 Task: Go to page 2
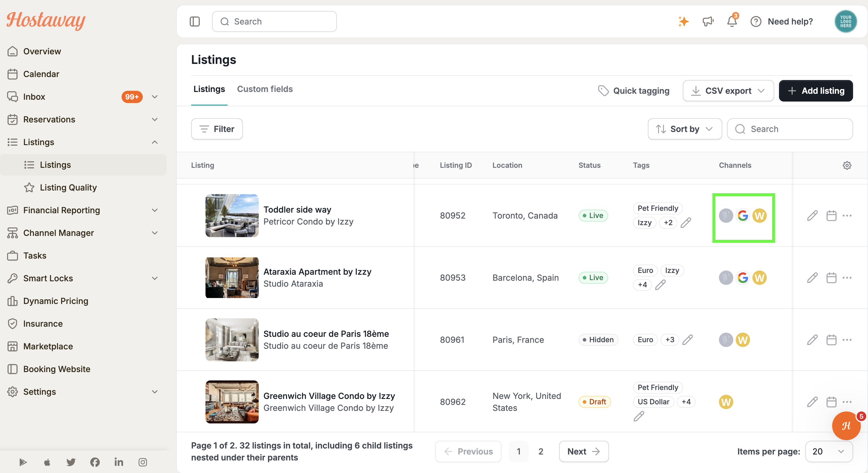pos(540,451)
